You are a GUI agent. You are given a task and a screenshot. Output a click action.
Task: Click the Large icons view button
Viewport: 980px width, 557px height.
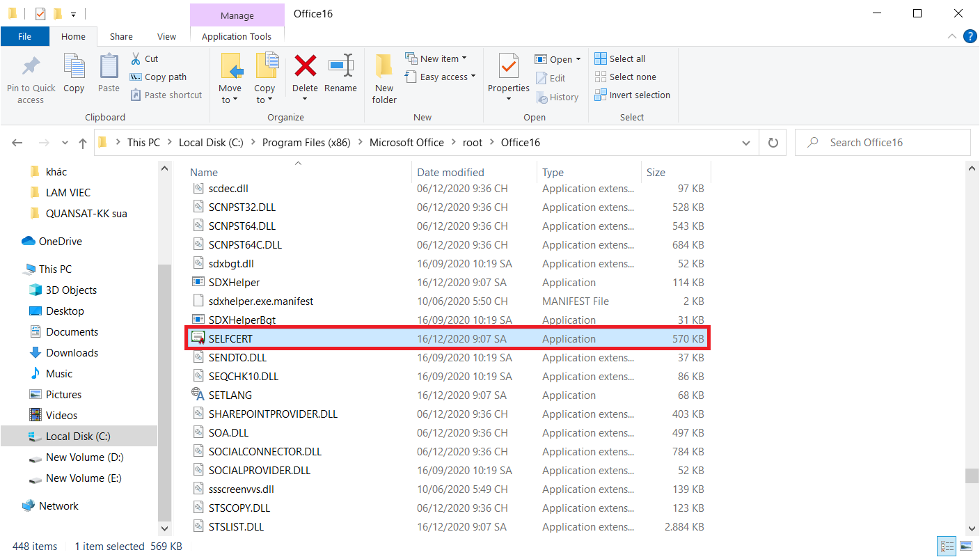click(x=965, y=546)
